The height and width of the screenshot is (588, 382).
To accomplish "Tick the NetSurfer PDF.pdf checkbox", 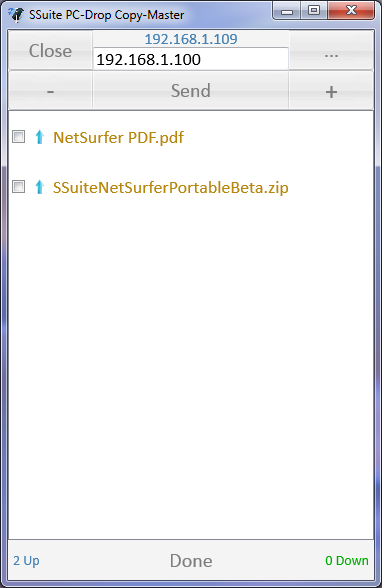I will (x=18, y=137).
